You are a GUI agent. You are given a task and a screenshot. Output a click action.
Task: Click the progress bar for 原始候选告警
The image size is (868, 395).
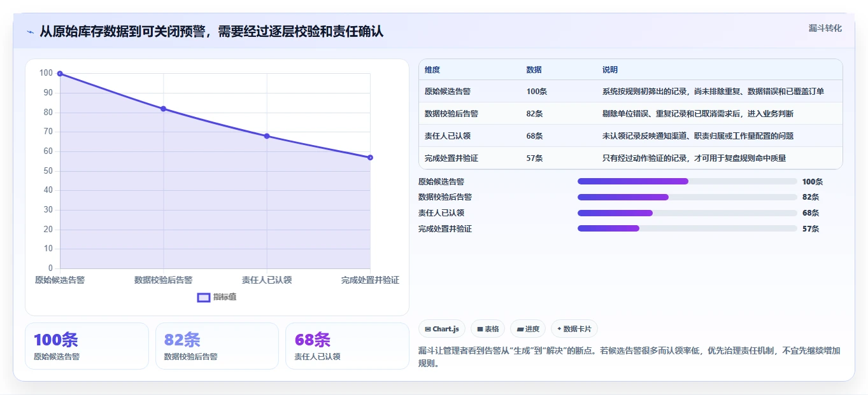(687, 181)
